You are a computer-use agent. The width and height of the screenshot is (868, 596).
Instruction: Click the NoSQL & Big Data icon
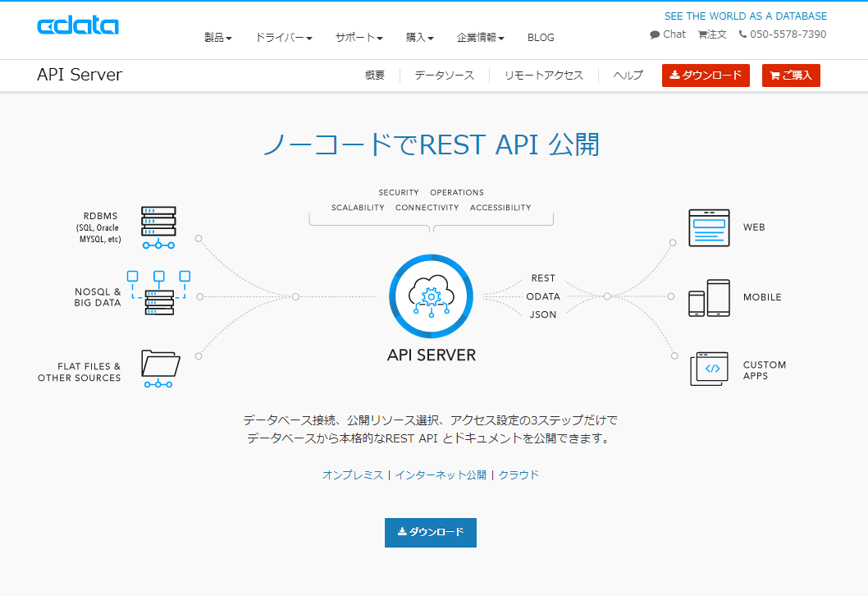point(159,293)
